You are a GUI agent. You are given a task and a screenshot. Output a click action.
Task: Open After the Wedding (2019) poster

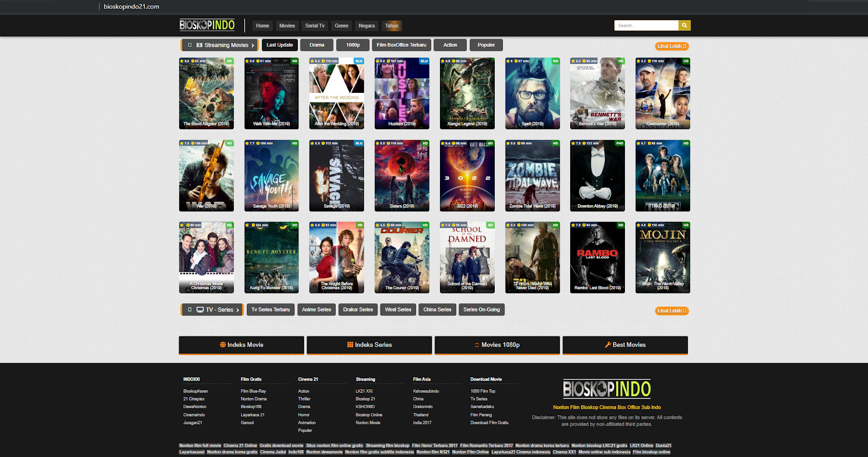coord(337,93)
